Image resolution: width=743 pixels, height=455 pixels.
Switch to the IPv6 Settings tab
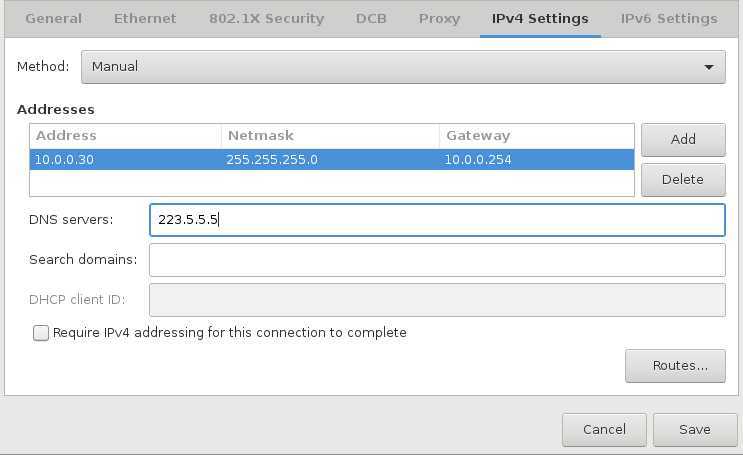tap(669, 18)
